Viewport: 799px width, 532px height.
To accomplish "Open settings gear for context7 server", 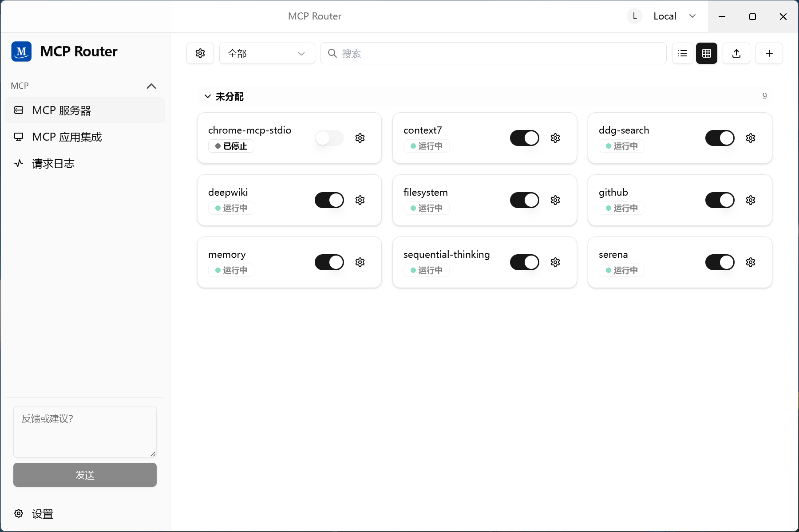I will (555, 138).
